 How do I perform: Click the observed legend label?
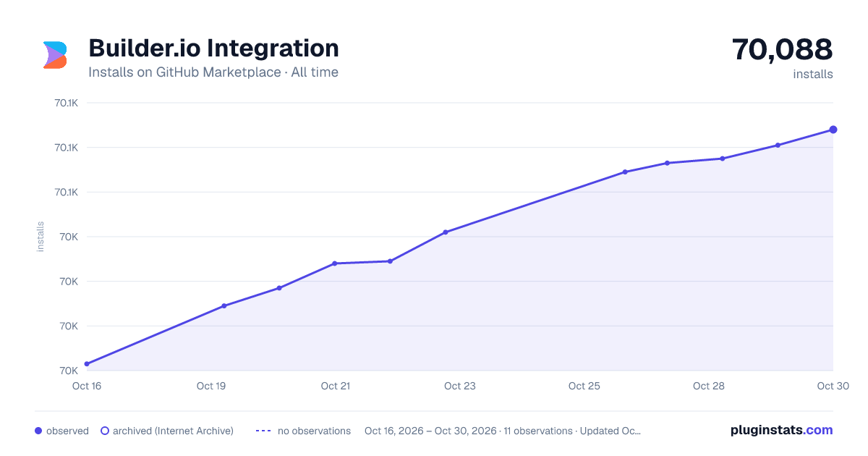tap(67, 431)
